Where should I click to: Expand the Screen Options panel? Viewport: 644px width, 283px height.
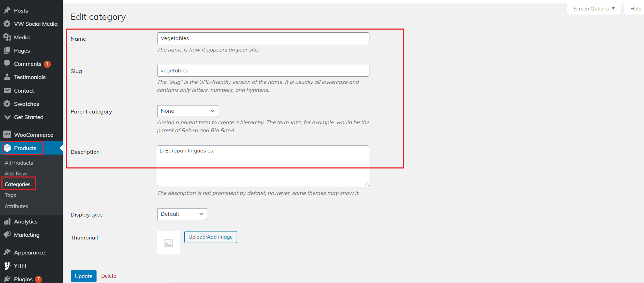594,9
